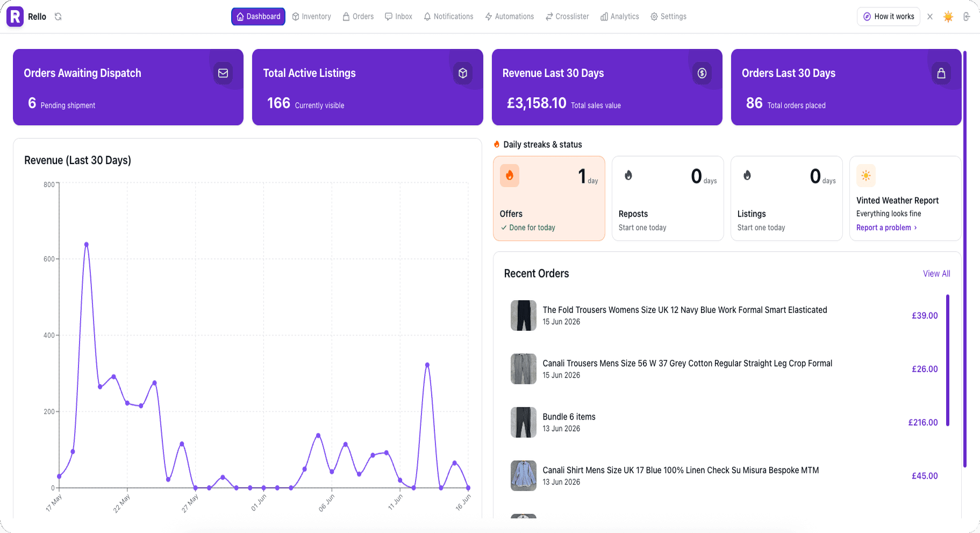Click the £216.00 order price
980x533 pixels.
(x=923, y=422)
